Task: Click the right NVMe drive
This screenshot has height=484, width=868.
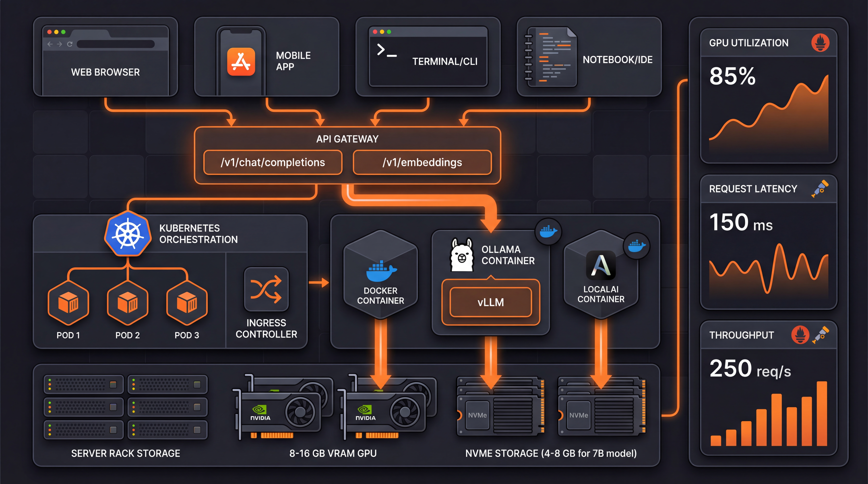Action: [x=602, y=407]
